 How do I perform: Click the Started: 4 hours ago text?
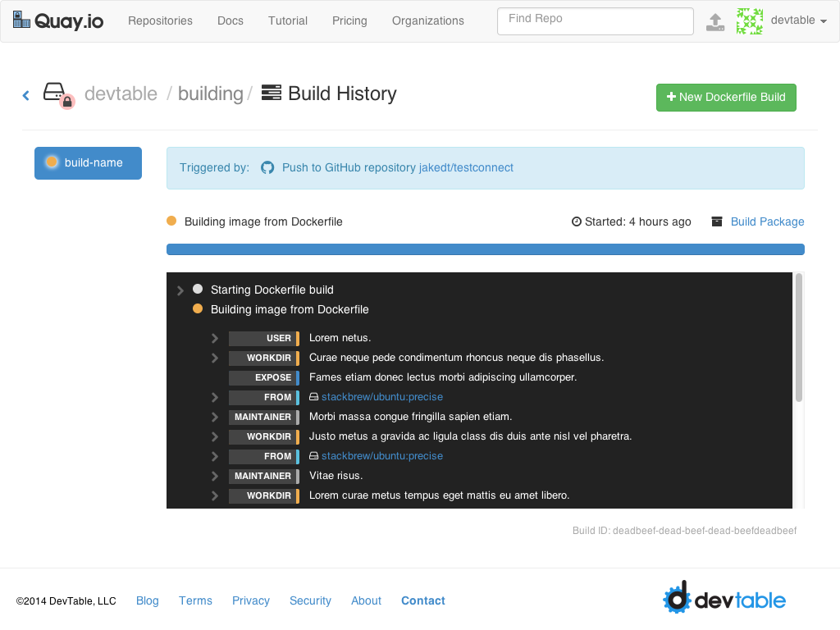pyautogui.click(x=637, y=221)
